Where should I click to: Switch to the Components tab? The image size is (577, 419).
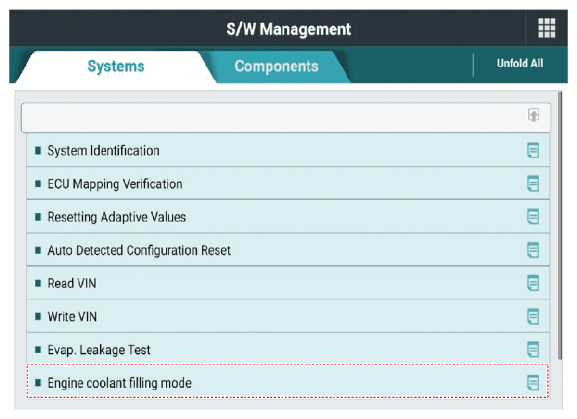276,67
